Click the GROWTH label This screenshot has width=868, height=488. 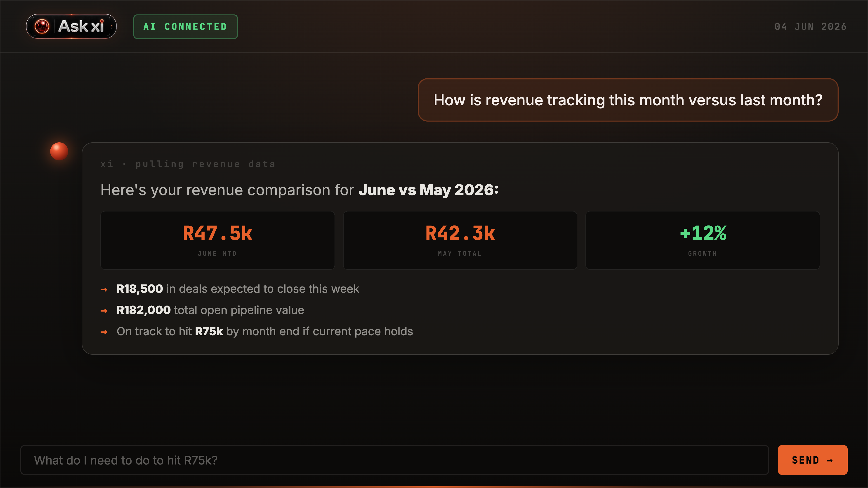(703, 253)
